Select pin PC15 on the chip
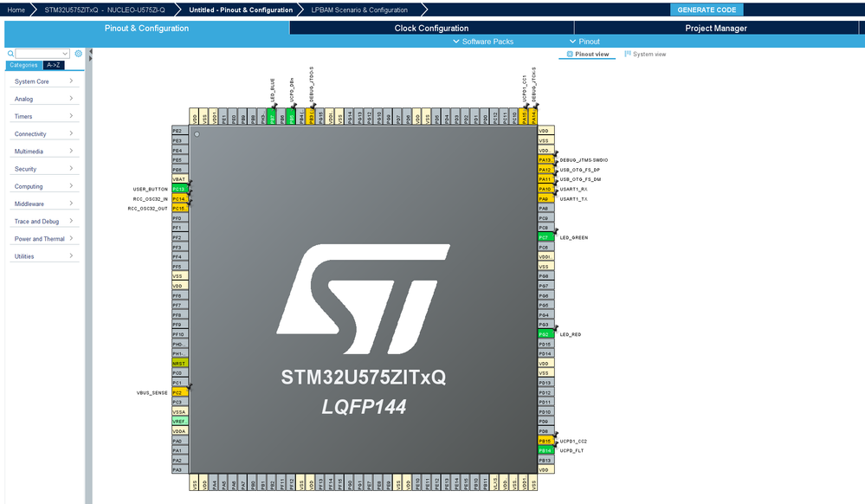The image size is (865, 504). (x=180, y=208)
